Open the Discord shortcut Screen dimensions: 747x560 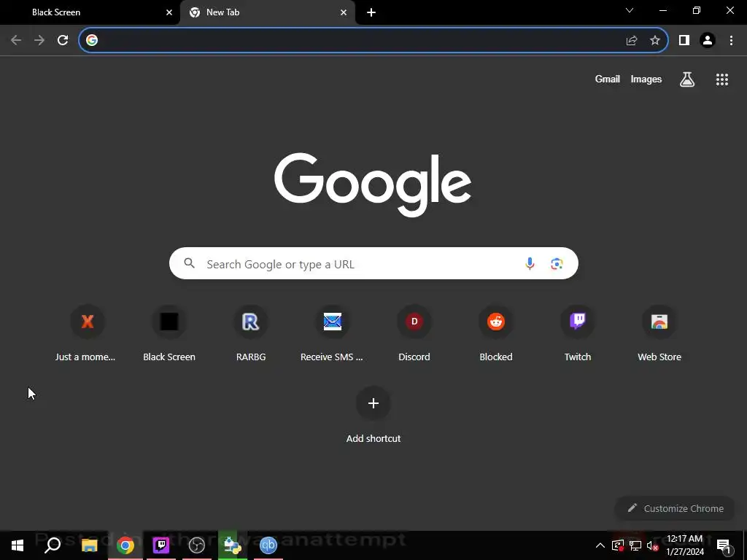pos(414,334)
